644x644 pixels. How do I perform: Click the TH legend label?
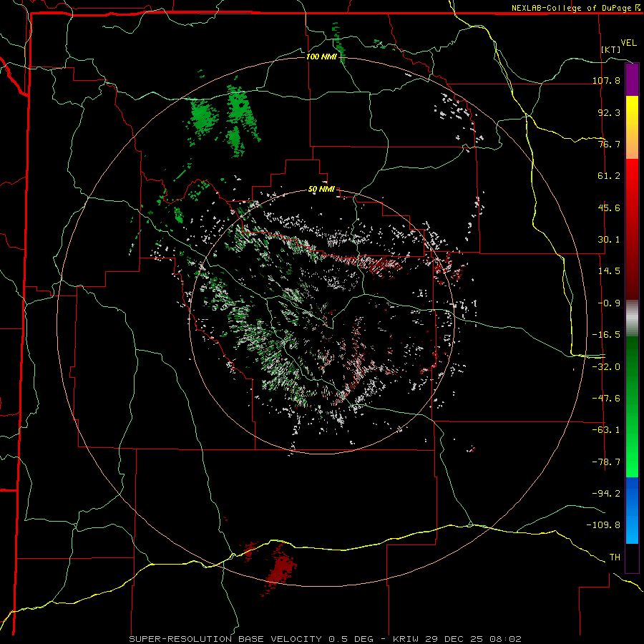[615, 557]
